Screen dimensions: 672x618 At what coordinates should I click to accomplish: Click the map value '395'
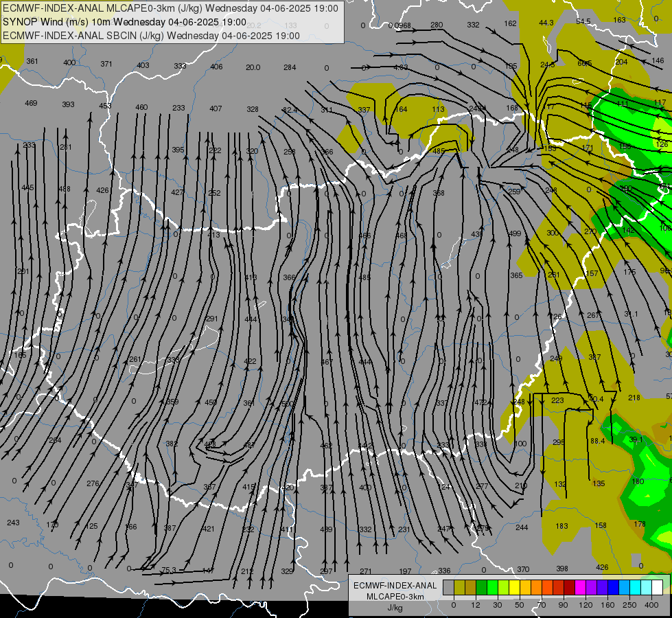tap(178, 150)
